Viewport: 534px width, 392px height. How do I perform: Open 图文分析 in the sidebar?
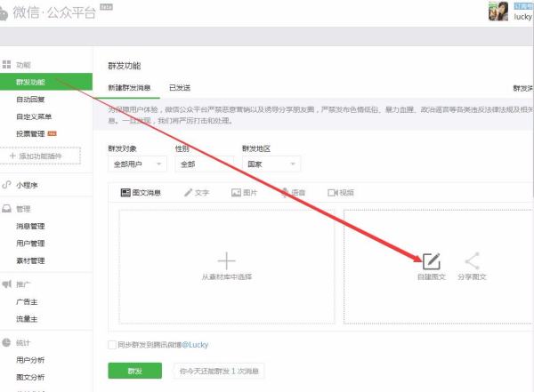[x=30, y=377]
